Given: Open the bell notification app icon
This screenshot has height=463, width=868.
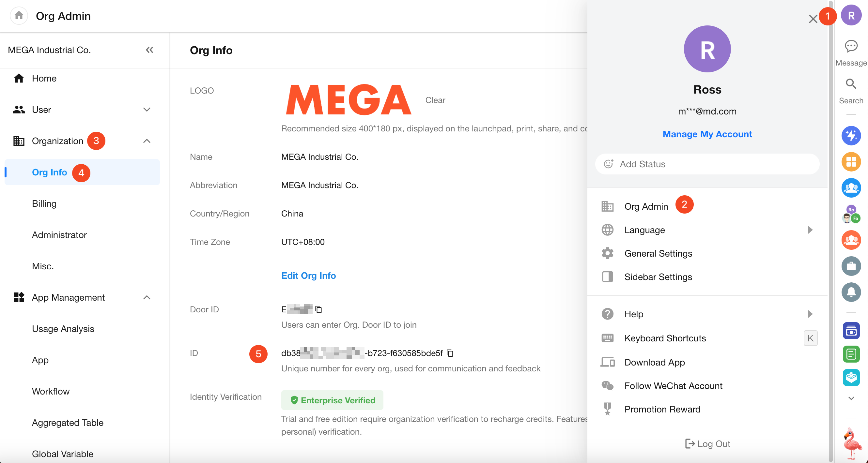Looking at the screenshot, I should point(851,291).
